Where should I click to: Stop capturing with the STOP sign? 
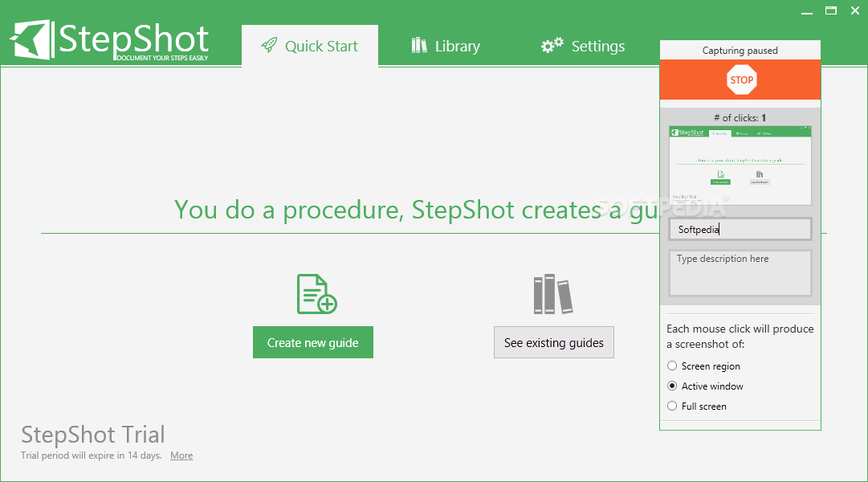click(x=741, y=80)
